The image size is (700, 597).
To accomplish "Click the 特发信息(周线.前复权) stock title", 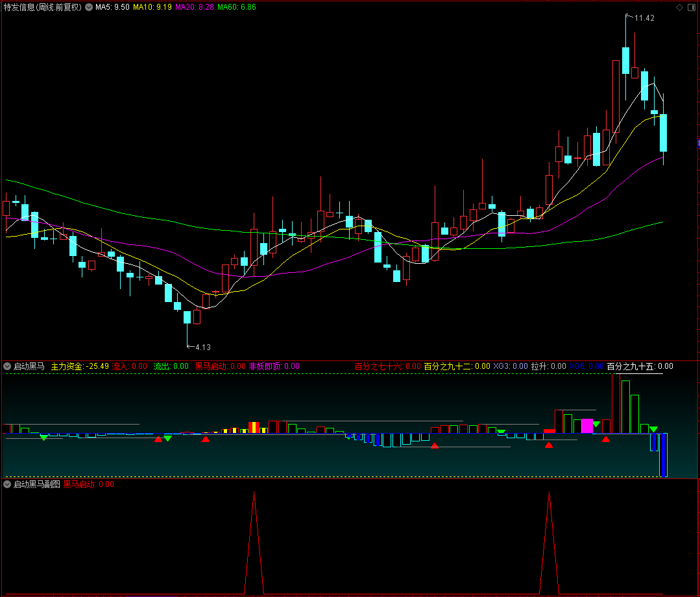I will (x=43, y=7).
